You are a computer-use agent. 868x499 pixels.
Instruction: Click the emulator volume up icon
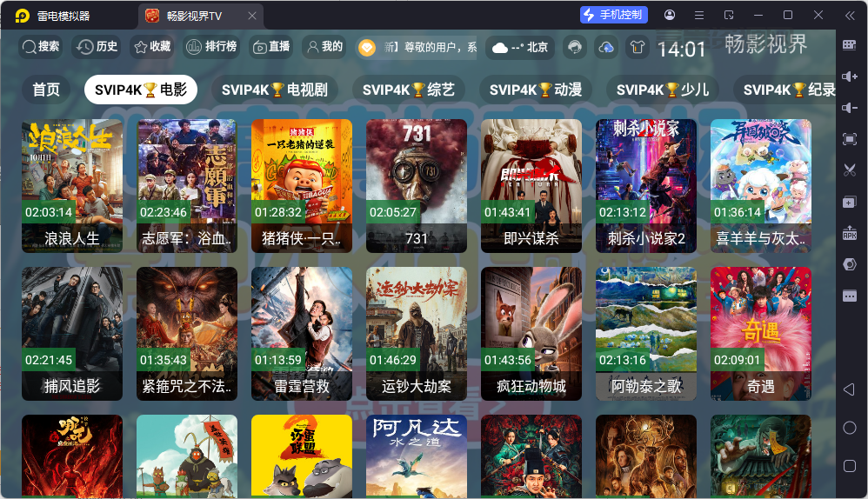850,77
